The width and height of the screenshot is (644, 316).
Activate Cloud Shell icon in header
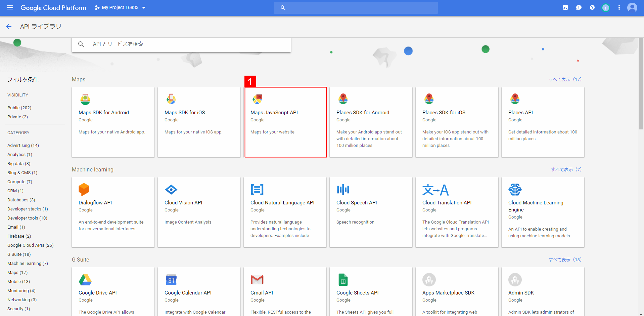(x=565, y=7)
